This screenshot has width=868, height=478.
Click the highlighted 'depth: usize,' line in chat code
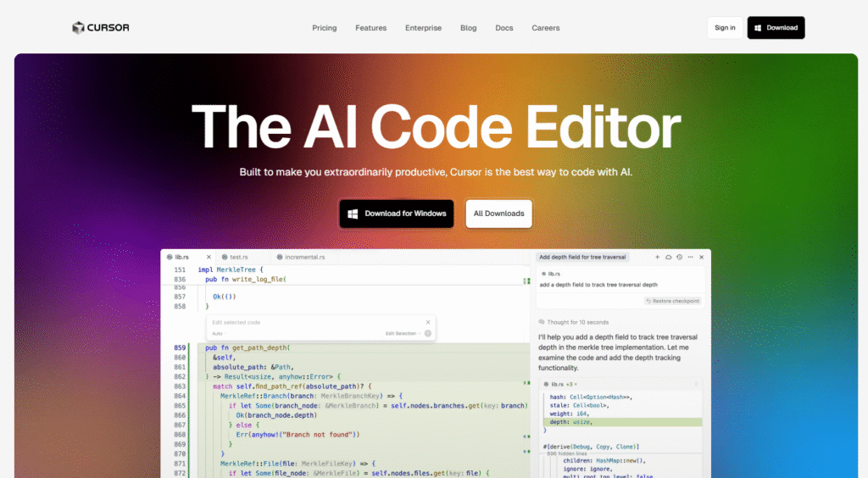[x=623, y=422]
